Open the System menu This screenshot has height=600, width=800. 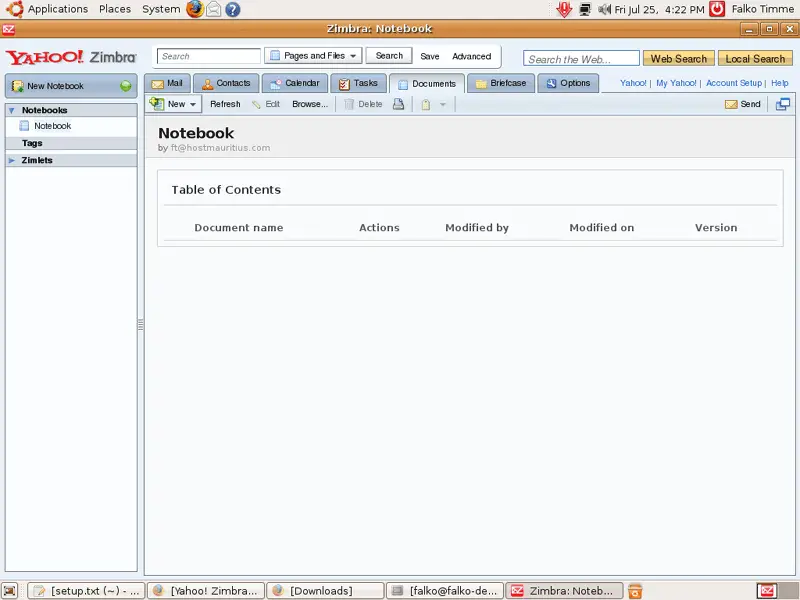click(x=161, y=9)
